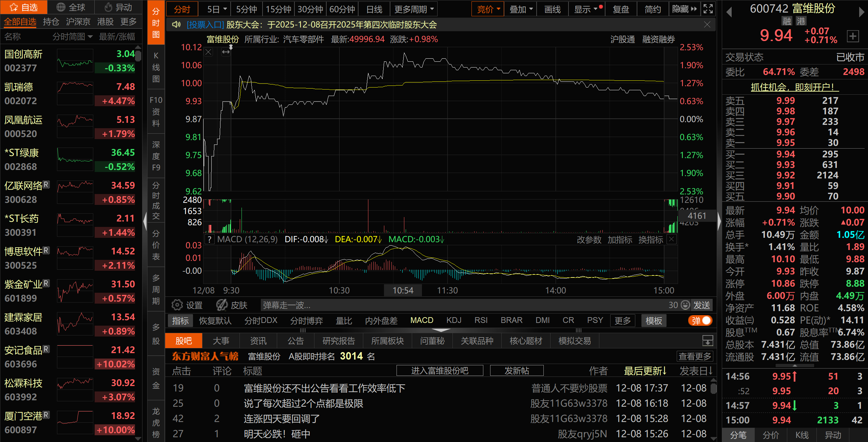The width and height of the screenshot is (868, 442).
Task: Click the forum panel layout icon
Action: pos(708,341)
